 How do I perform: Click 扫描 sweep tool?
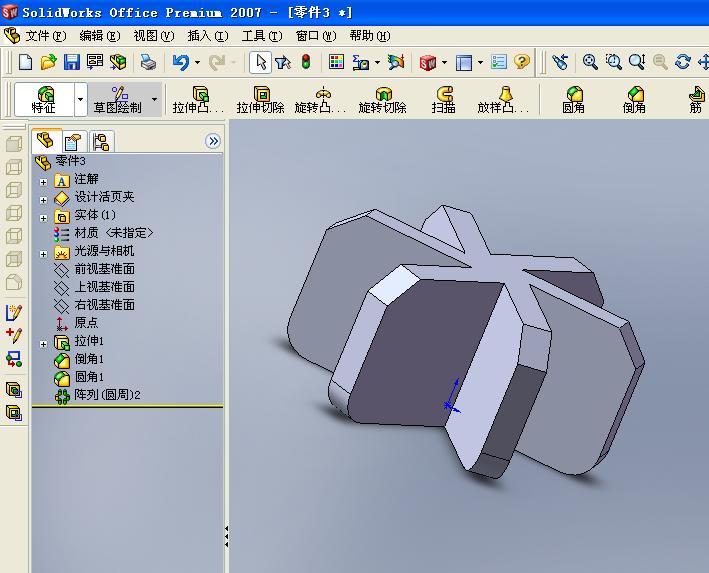(444, 99)
